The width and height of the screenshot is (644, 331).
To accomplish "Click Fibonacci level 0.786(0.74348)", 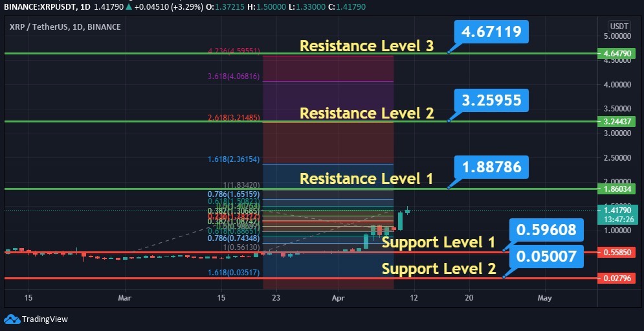I will click(x=234, y=238).
